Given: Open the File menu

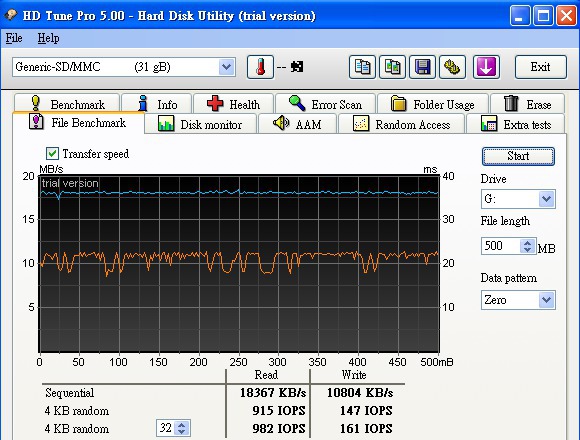Looking at the screenshot, I should point(14,38).
